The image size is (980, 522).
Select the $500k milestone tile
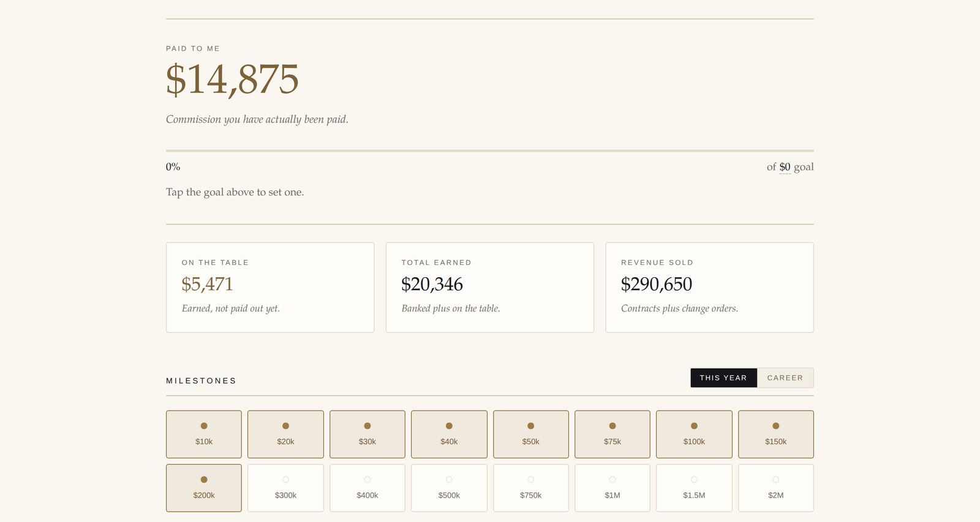point(449,488)
